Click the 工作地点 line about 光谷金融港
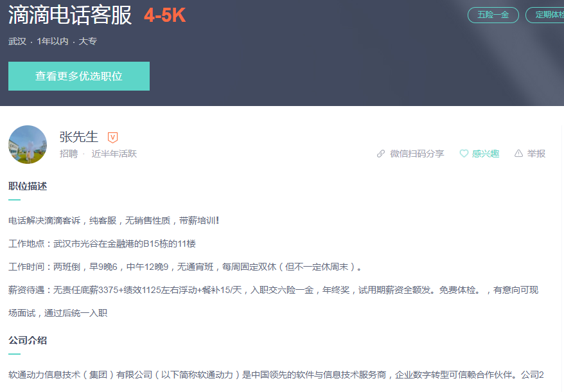Screen dimensions: 564x392 coord(102,244)
